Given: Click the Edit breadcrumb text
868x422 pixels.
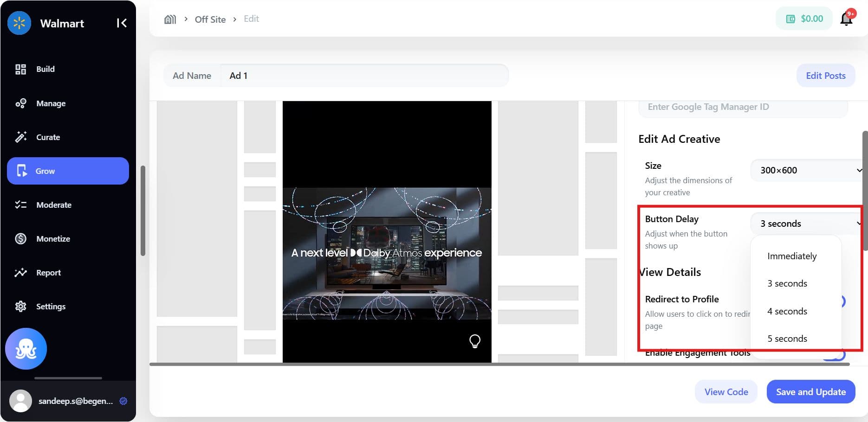Looking at the screenshot, I should (x=252, y=19).
